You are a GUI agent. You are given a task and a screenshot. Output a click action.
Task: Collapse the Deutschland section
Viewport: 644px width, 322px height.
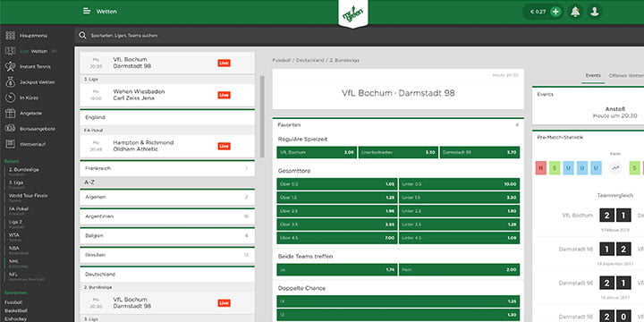point(167,275)
